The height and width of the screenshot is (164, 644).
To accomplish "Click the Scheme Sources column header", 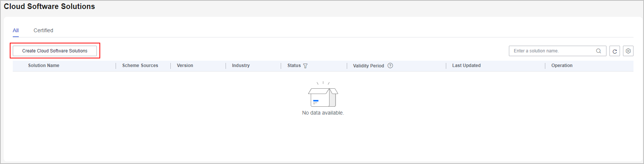I will (x=140, y=66).
